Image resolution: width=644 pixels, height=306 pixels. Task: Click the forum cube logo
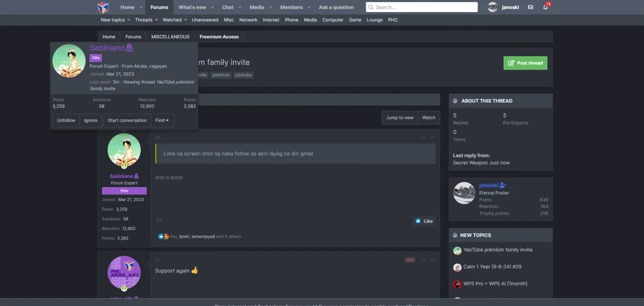pyautogui.click(x=103, y=7)
